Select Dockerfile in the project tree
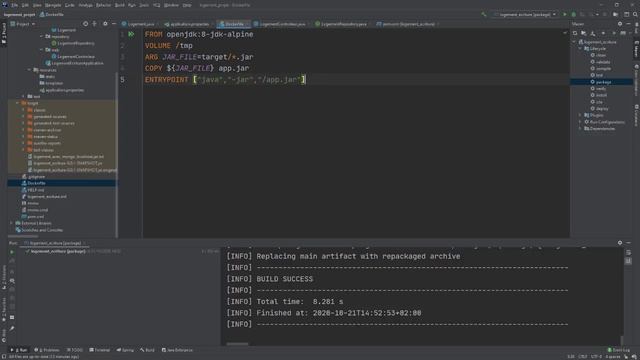This screenshot has width=640, height=360. tap(36, 183)
